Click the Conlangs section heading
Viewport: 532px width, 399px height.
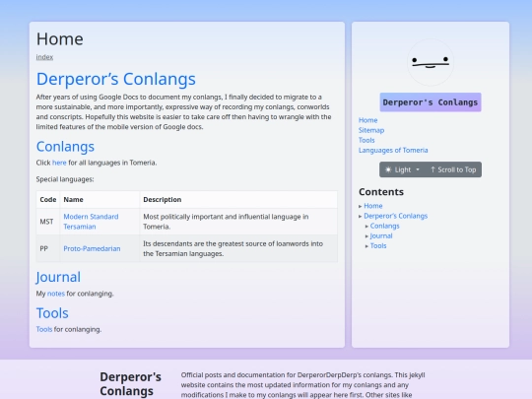pyautogui.click(x=65, y=147)
